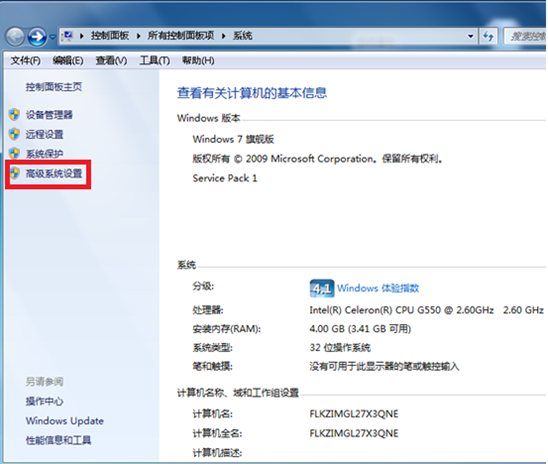Open 性能信息和工具 link
Viewport: 548px width, 464px height.
tap(58, 440)
